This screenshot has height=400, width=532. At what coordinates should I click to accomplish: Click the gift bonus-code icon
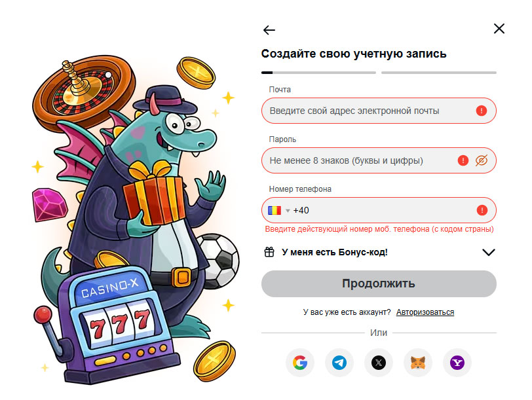[x=269, y=252]
